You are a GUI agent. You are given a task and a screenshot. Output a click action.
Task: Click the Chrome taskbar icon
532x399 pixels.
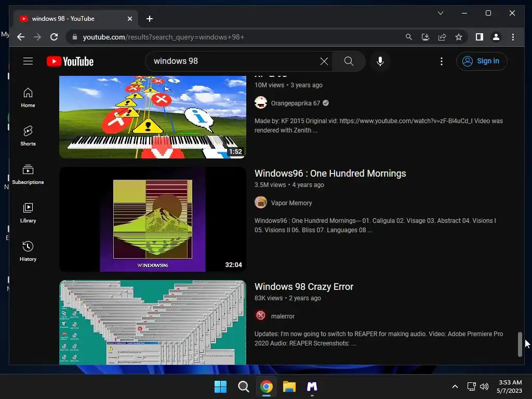click(267, 387)
